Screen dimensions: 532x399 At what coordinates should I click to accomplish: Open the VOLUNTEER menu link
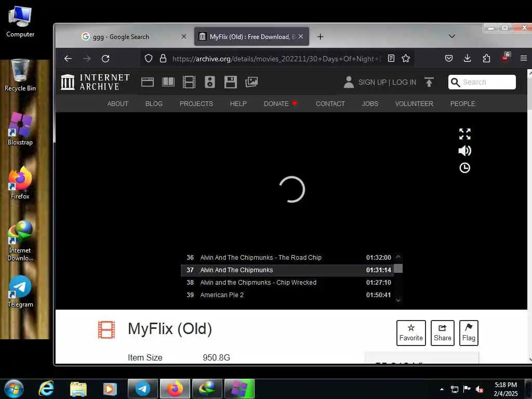coord(414,104)
